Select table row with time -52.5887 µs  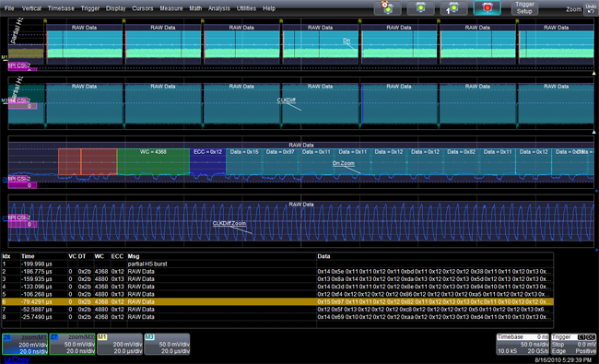click(x=277, y=310)
